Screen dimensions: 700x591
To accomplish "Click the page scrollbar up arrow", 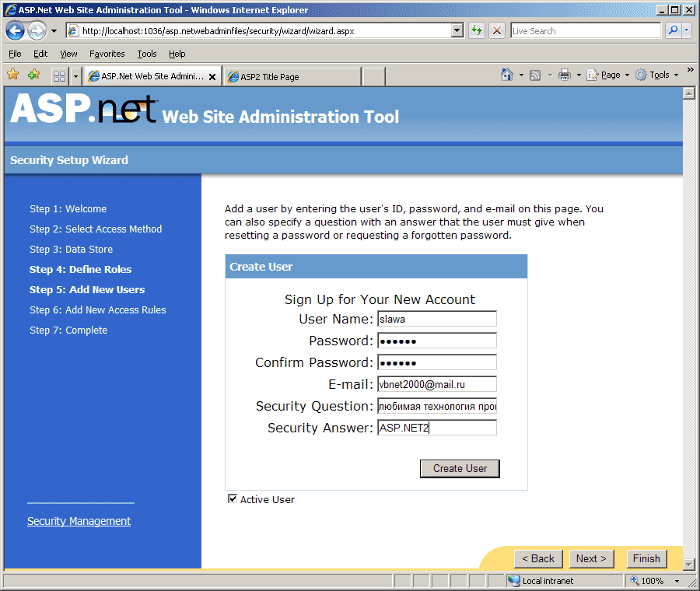I will (689, 93).
